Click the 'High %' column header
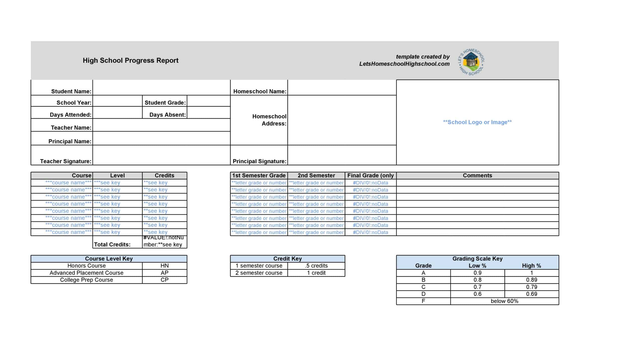644x353 pixels. pos(532,266)
